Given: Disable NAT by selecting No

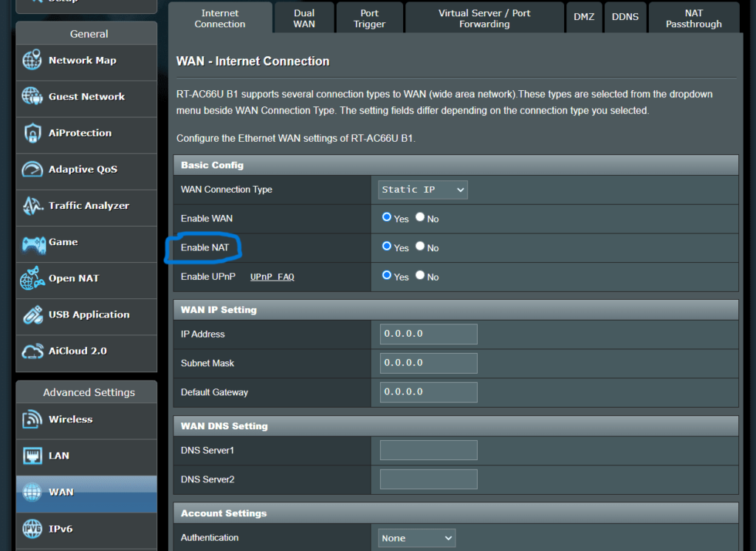Looking at the screenshot, I should click(420, 247).
